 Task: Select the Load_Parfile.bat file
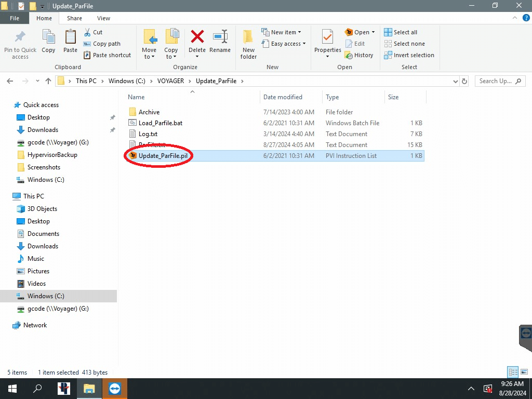click(160, 123)
